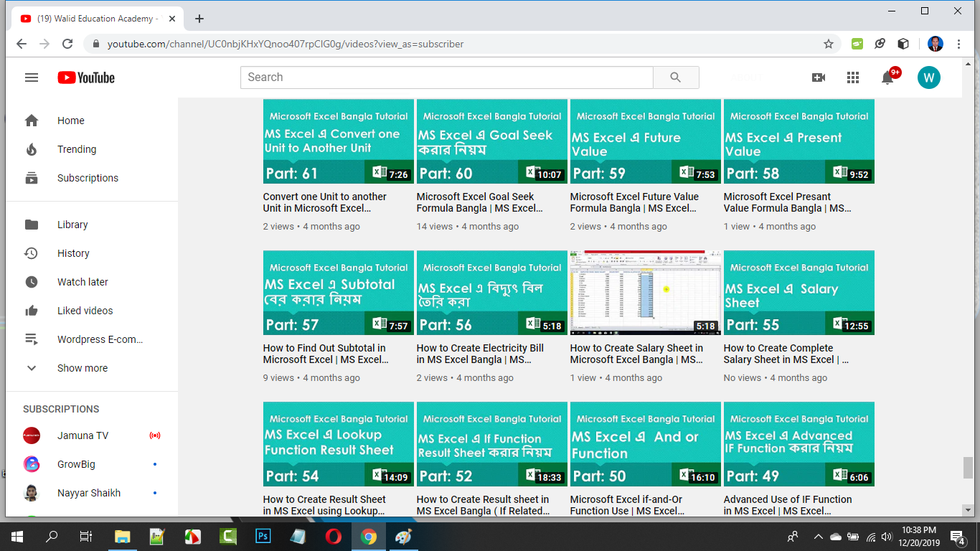The height and width of the screenshot is (551, 980).
Task: Click the Part 55 Salary Sheet thumbnail
Action: pyautogui.click(x=798, y=293)
